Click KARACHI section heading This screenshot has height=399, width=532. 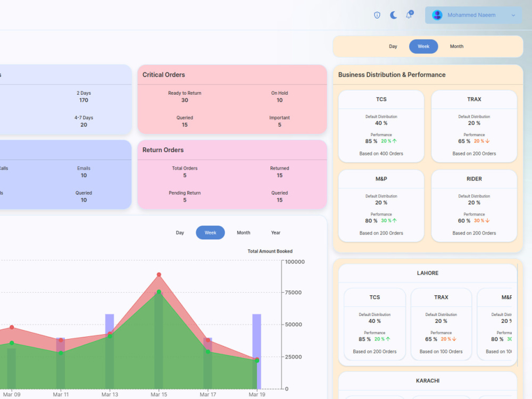(x=428, y=381)
